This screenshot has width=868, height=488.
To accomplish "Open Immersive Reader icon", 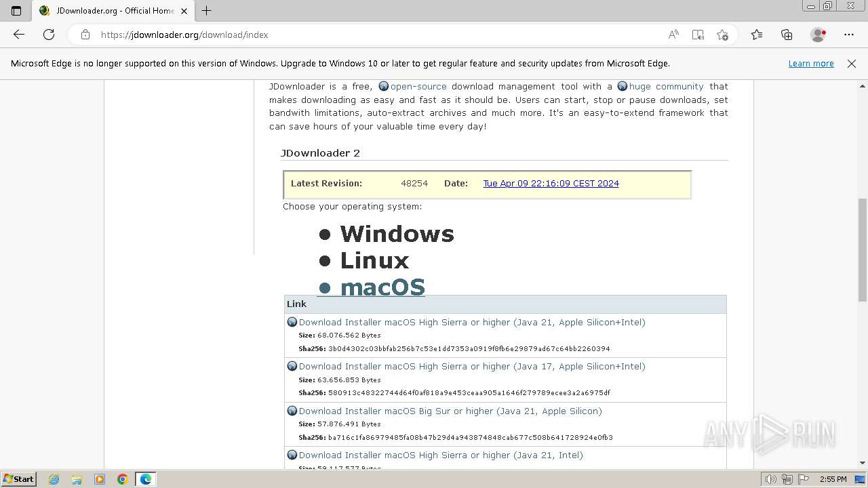I will click(x=698, y=35).
